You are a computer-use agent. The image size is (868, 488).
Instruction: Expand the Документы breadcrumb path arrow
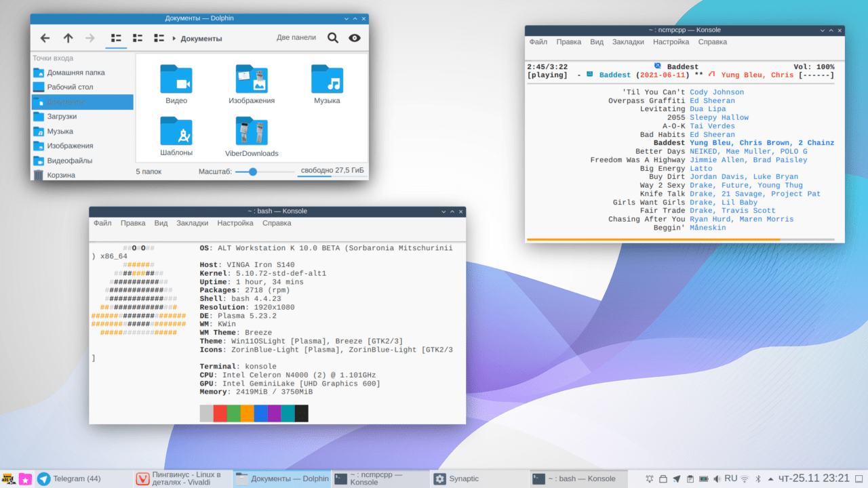(174, 39)
